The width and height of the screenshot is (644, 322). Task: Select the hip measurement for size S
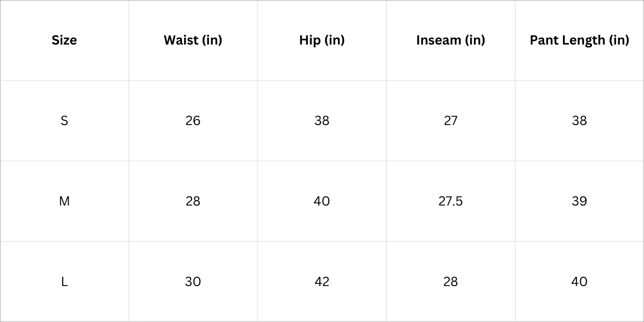[322, 121]
